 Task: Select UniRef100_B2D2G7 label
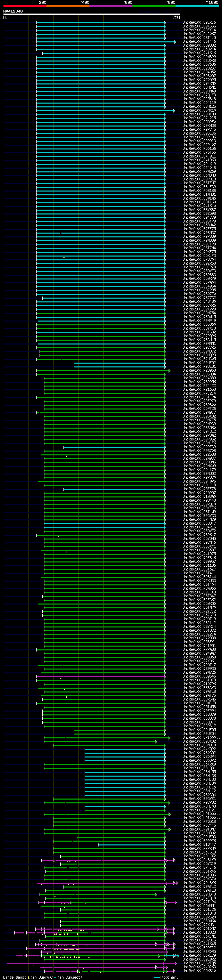tap(199, 68)
